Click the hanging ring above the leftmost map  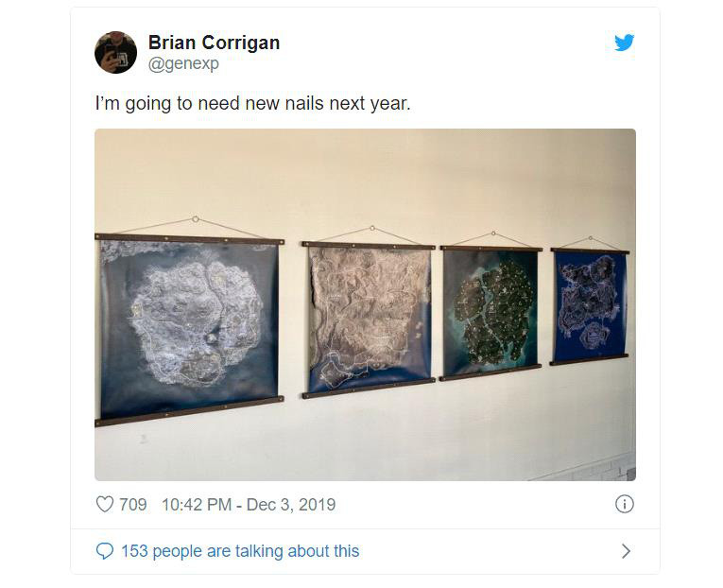coord(195,219)
